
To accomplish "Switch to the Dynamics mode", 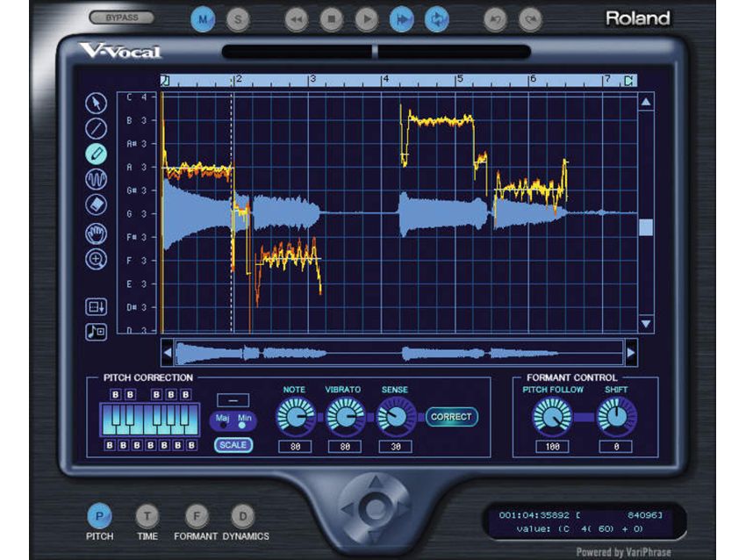I will click(243, 517).
